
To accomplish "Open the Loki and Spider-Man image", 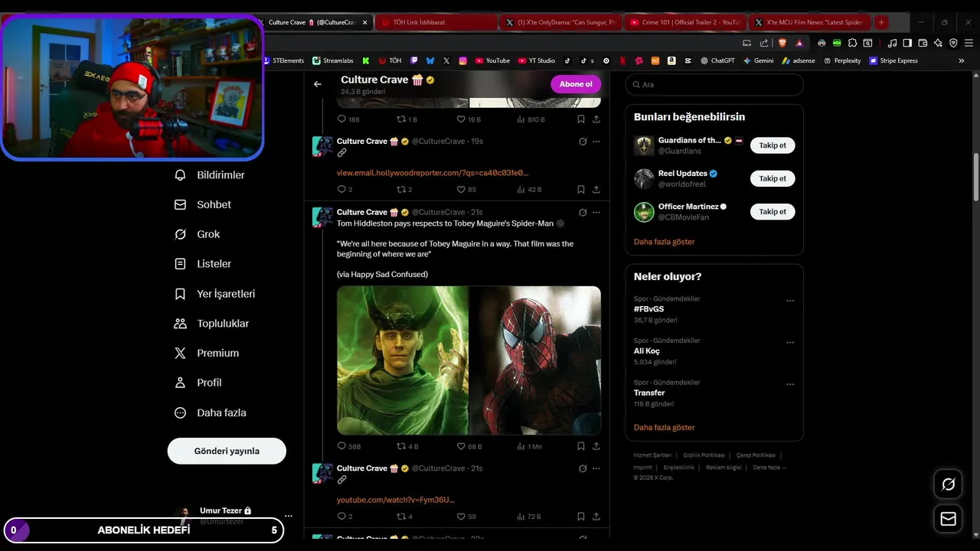I will (469, 360).
